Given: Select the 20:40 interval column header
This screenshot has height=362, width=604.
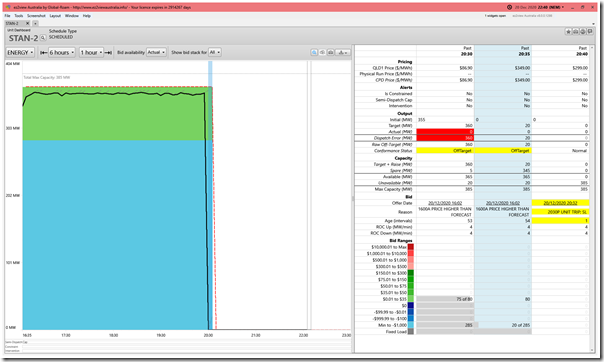Looking at the screenshot, I should [x=582, y=54].
